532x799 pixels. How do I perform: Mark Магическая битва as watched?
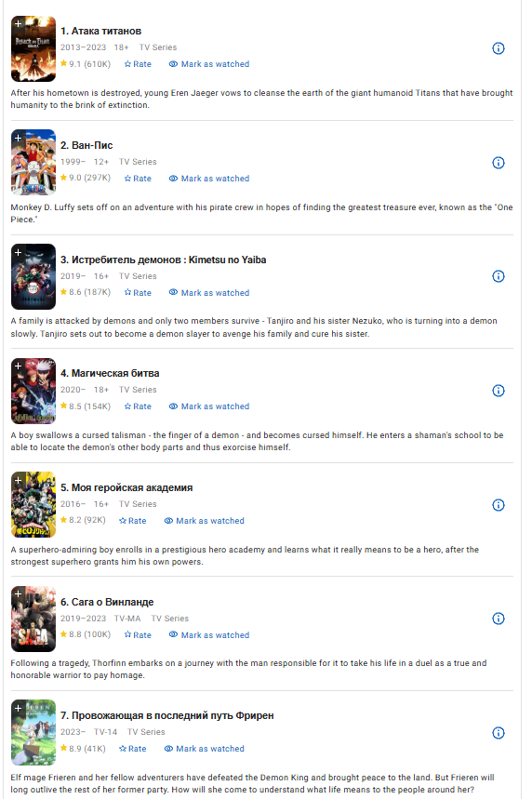pos(209,406)
